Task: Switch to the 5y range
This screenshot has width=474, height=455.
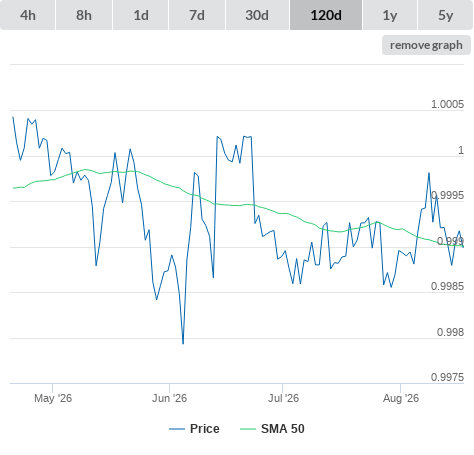Action: click(x=445, y=15)
